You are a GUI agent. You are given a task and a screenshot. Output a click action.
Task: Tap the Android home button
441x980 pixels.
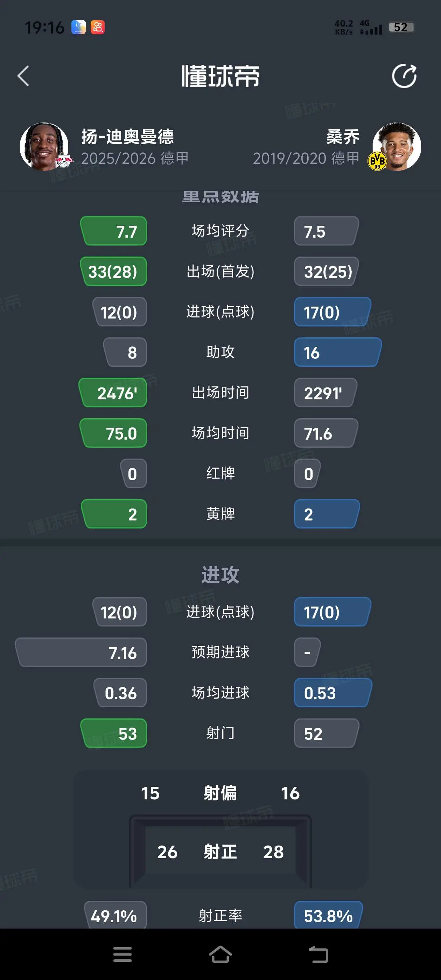point(220,954)
